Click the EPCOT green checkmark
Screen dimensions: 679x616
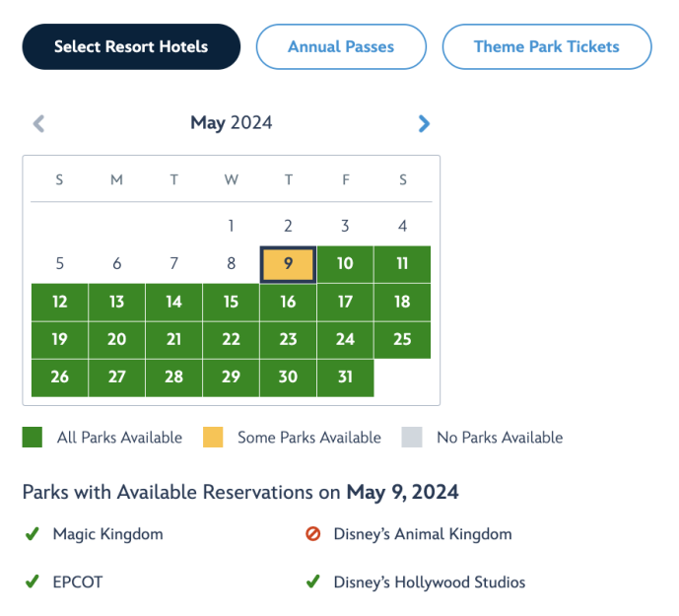click(x=33, y=582)
